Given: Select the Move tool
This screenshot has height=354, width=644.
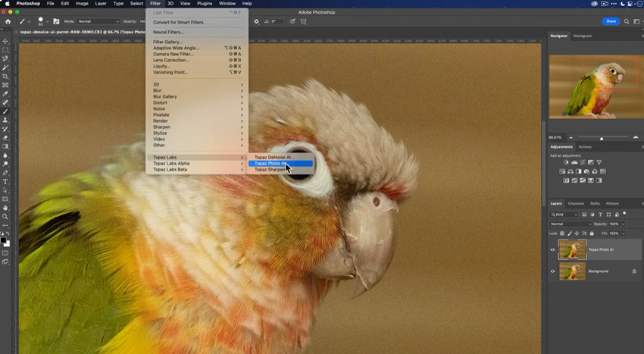Looking at the screenshot, I should pyautogui.click(x=5, y=42).
